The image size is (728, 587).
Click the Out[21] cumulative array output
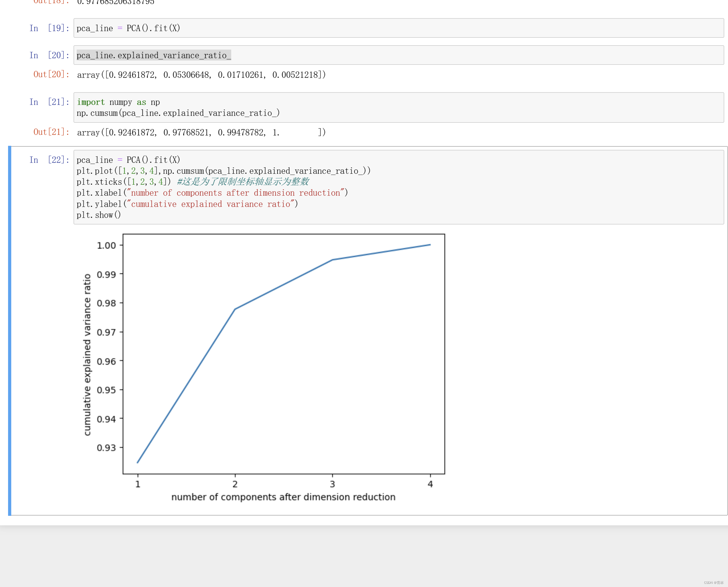point(201,132)
